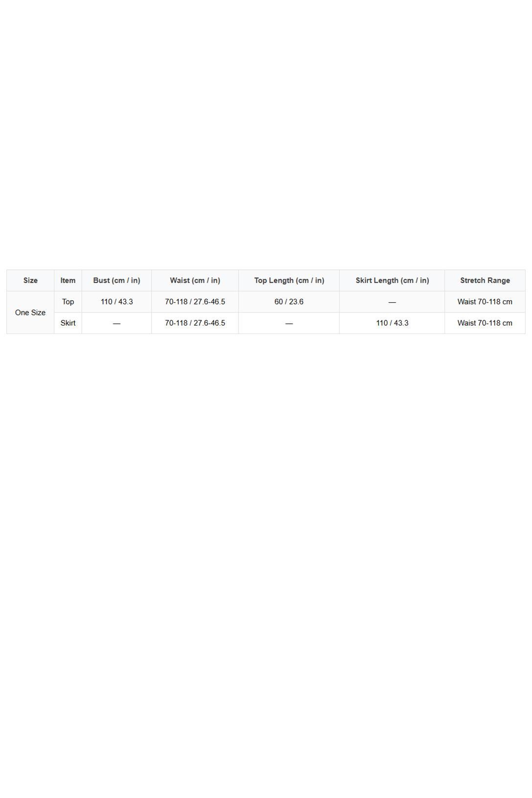Select the bust value 110 / 43.3
Image resolution: width=532 pixels, height=798 pixels.
[117, 302]
